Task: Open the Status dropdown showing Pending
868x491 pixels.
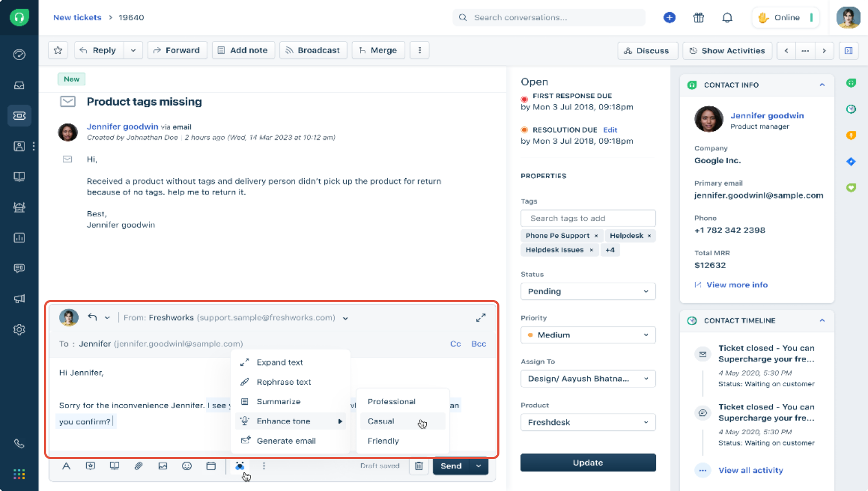Action: tap(588, 292)
